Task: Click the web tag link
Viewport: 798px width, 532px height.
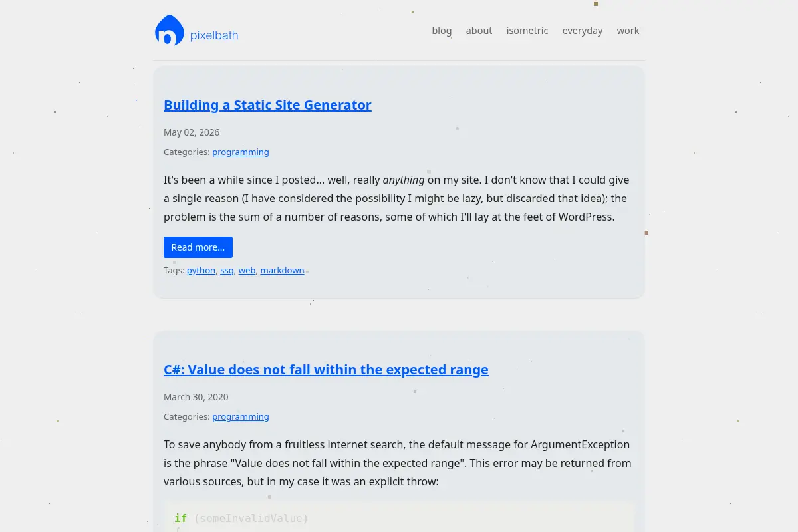Action: coord(247,270)
